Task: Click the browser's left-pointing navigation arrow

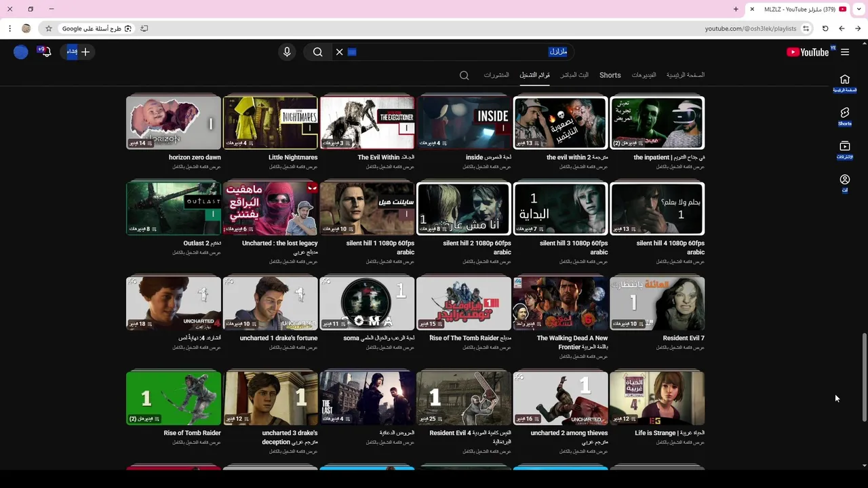Action: 842,28
